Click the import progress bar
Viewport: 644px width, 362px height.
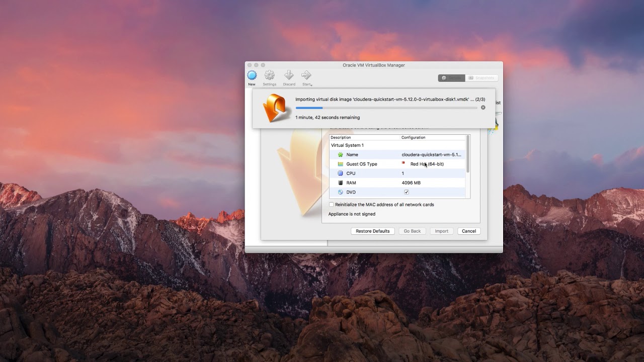click(x=386, y=108)
